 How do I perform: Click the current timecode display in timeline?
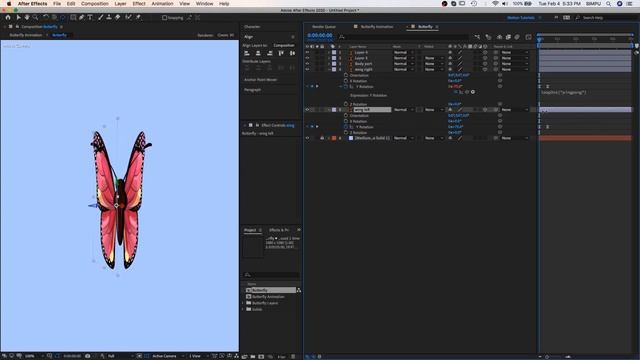pos(320,36)
